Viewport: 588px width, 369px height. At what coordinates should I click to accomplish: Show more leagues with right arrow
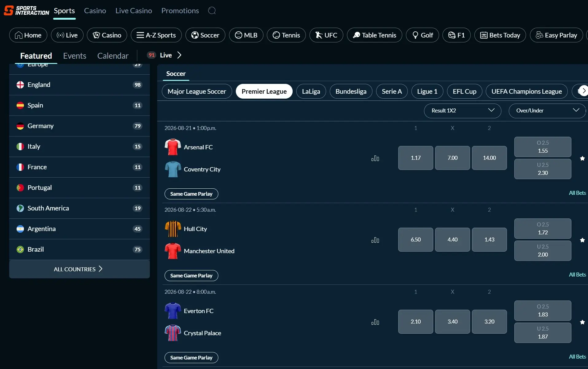coord(583,91)
